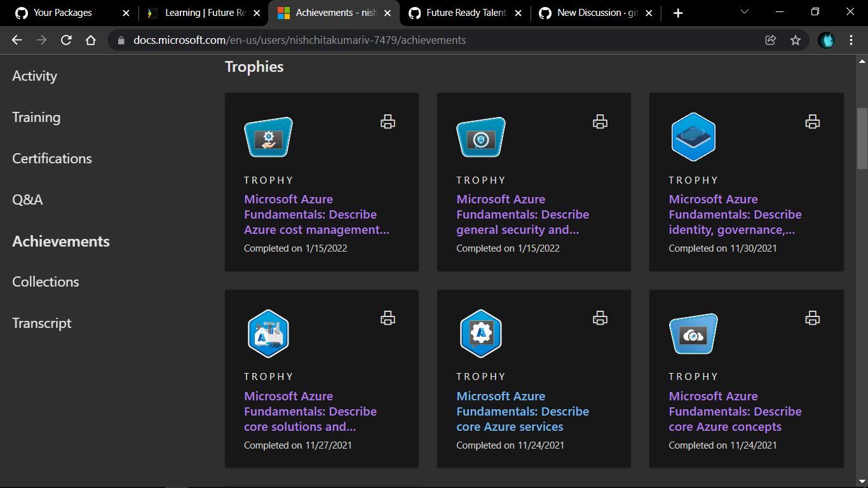Open Transcript in the sidebar
Image resolution: width=868 pixels, height=488 pixels.
point(42,323)
